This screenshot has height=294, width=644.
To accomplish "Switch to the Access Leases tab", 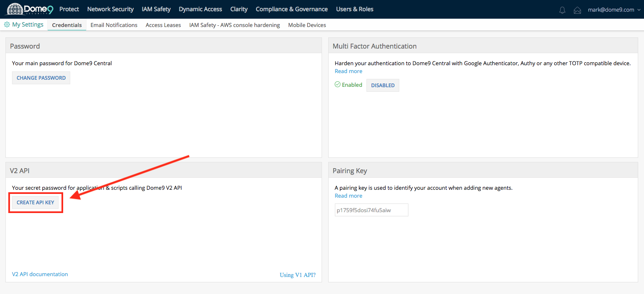I will tap(163, 25).
